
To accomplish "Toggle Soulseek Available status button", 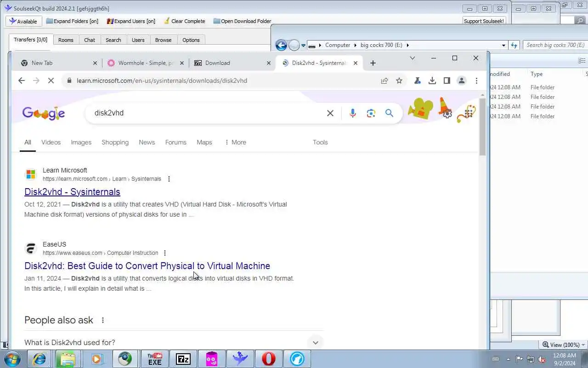I will pyautogui.click(x=24, y=21).
